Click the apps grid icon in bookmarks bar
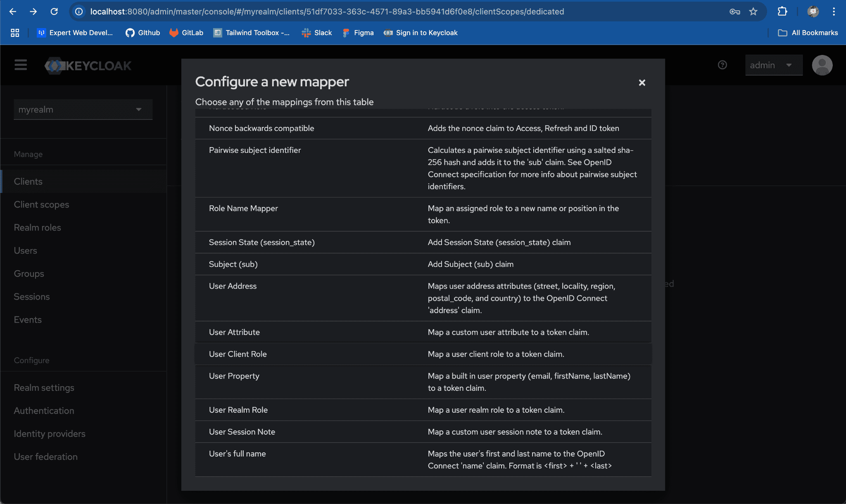Image resolution: width=846 pixels, height=504 pixels. click(15, 33)
